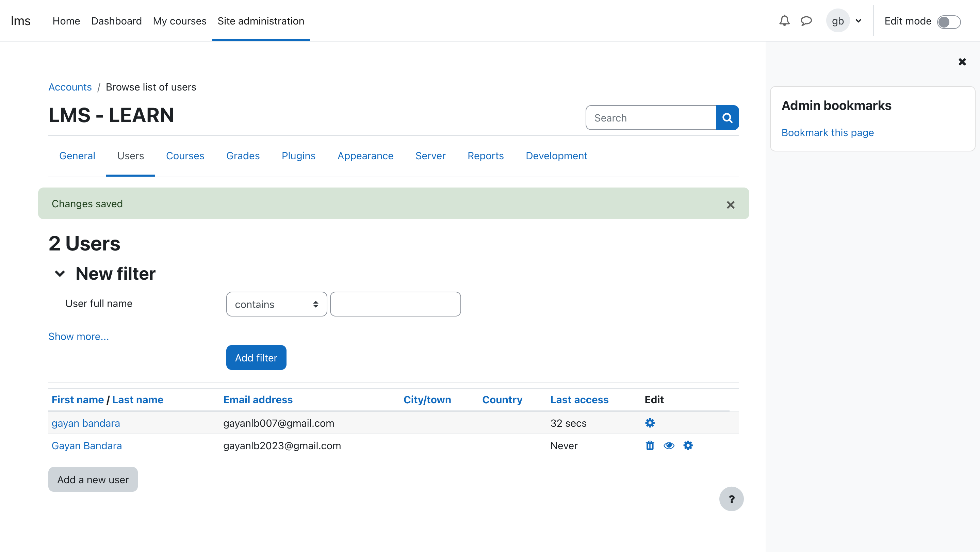This screenshot has height=552, width=980.
Task: Select the Courses tab
Action: pos(185,156)
